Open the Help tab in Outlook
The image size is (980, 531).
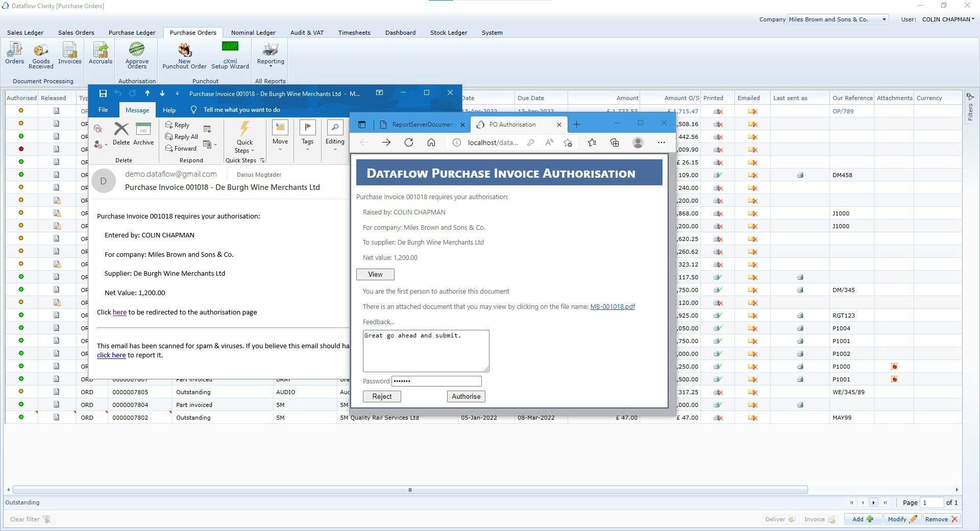169,110
